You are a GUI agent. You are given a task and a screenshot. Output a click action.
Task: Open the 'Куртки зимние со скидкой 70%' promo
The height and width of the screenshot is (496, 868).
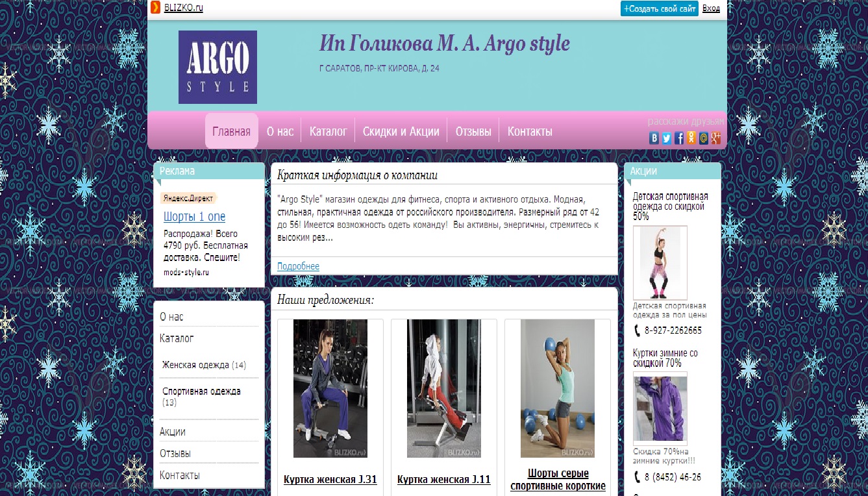click(665, 358)
